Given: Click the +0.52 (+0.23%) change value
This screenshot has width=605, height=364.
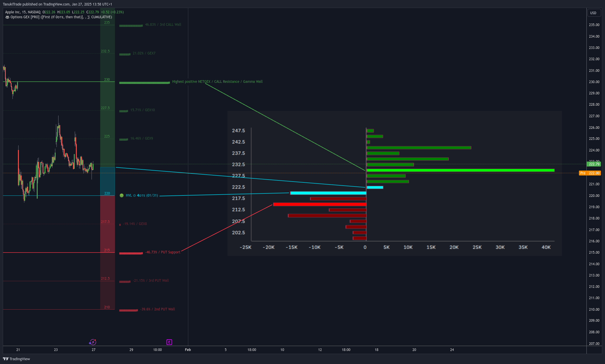Looking at the screenshot, I should [x=112, y=12].
